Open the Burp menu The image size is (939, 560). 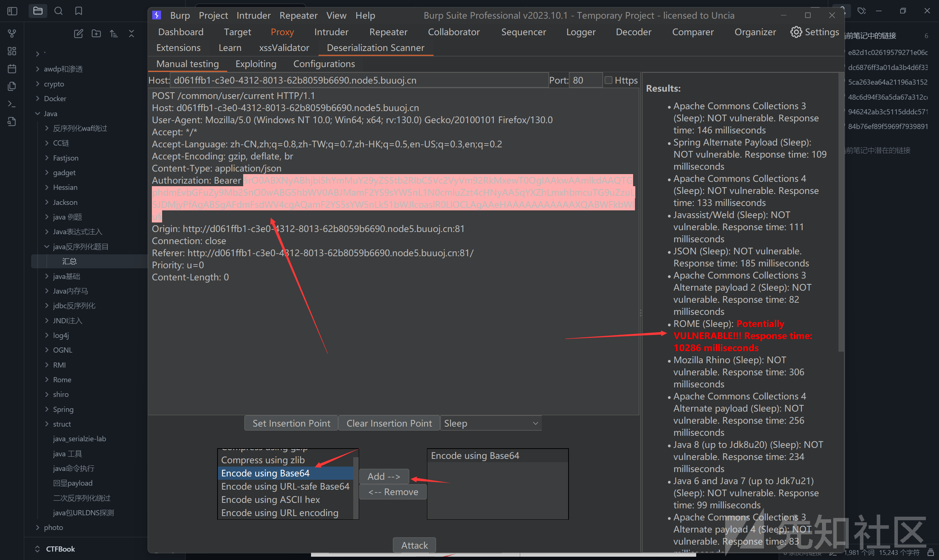coord(180,15)
